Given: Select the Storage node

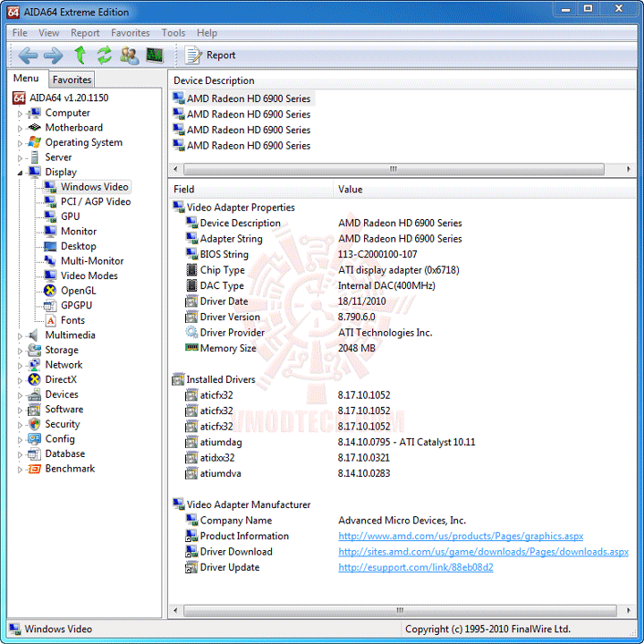Looking at the screenshot, I should (x=53, y=350).
